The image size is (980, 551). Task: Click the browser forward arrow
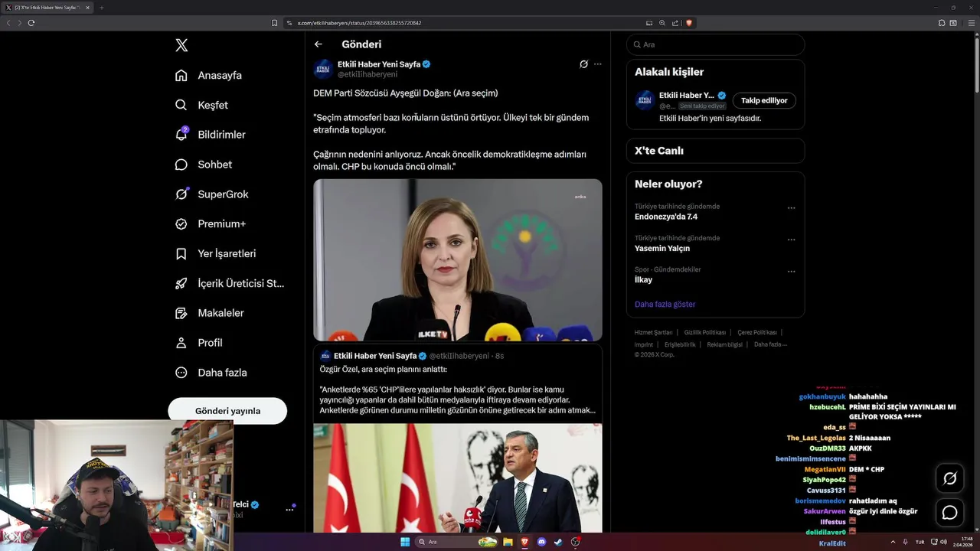pyautogui.click(x=20, y=23)
